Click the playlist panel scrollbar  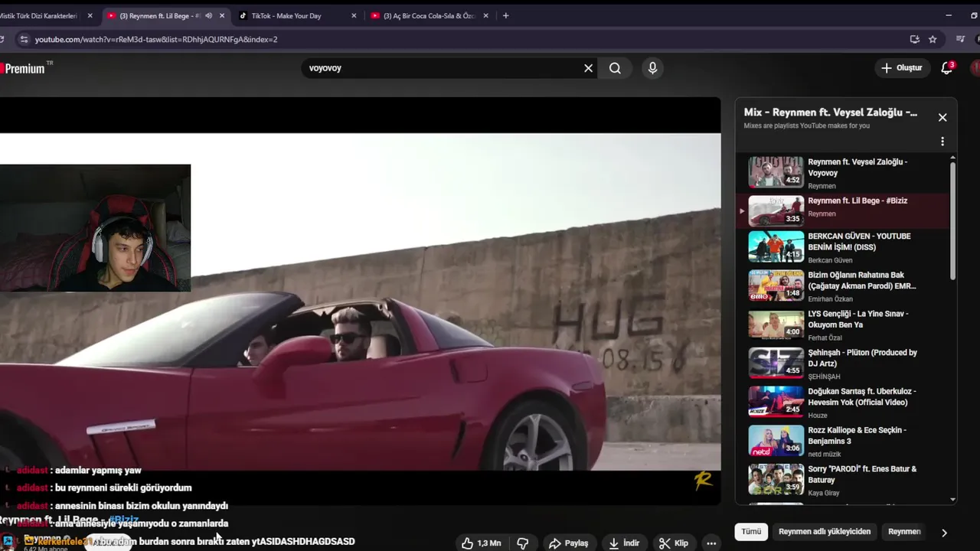[x=952, y=220]
